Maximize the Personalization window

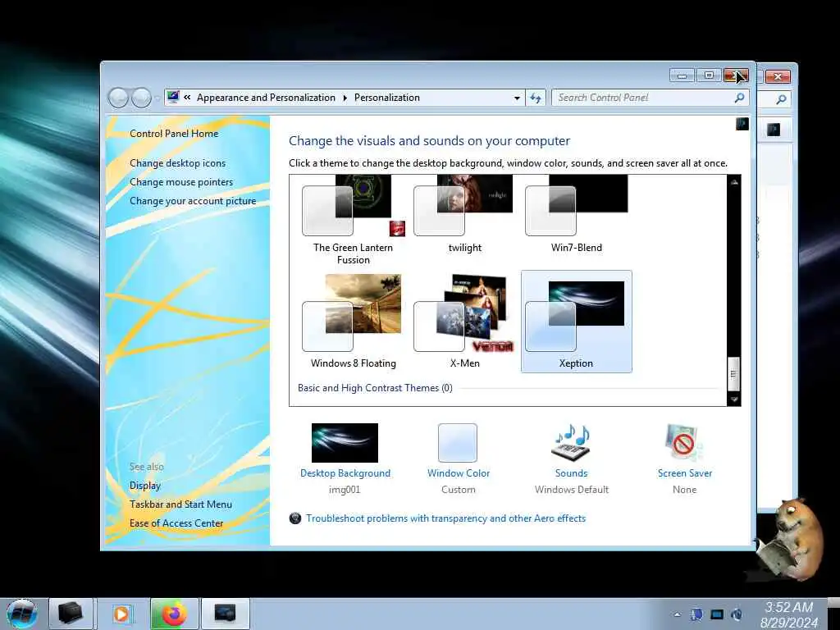[708, 75]
